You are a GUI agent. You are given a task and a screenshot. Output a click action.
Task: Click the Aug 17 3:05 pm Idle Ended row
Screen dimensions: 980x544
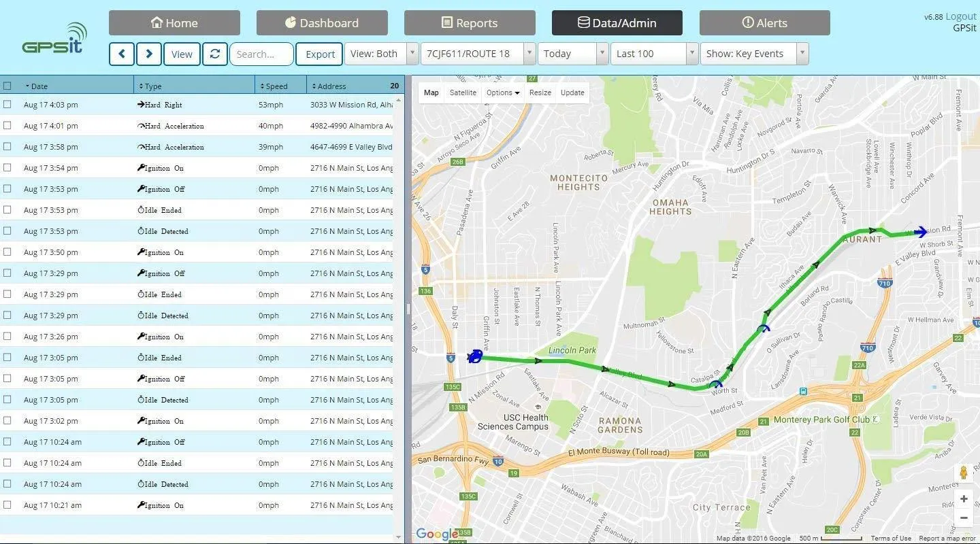197,358
